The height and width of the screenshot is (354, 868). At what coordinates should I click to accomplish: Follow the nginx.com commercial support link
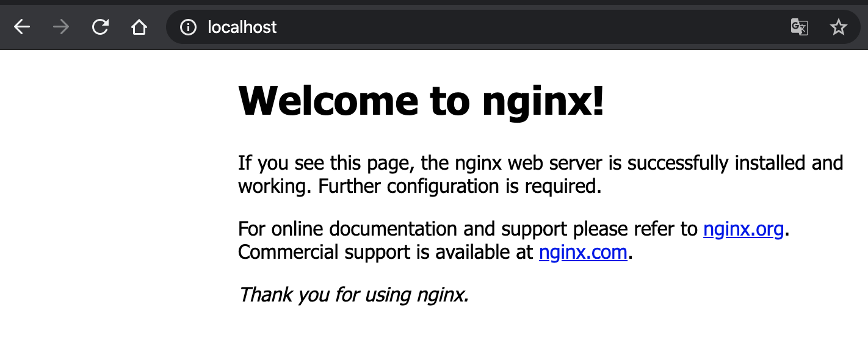click(583, 252)
